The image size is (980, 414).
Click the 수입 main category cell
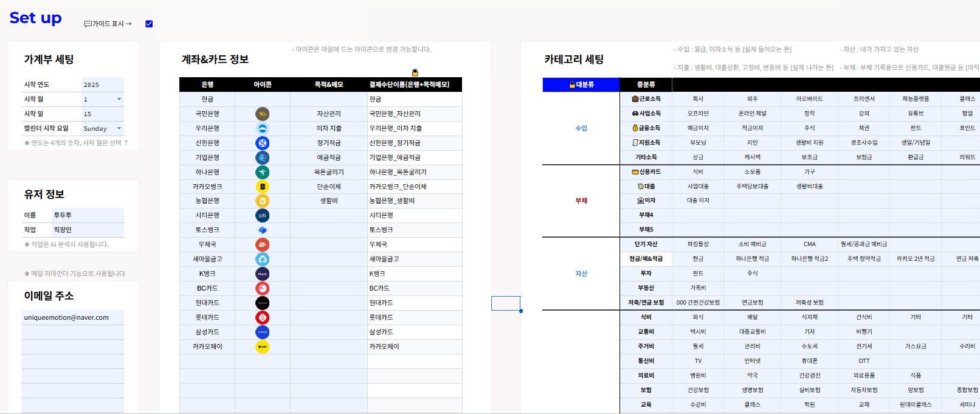click(581, 128)
